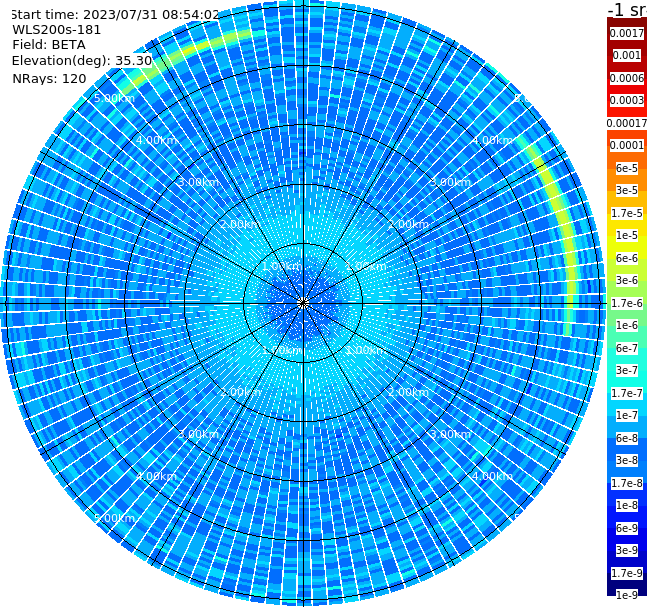
Task: Click the 0.0017 colorbar label
Action: 627,33
